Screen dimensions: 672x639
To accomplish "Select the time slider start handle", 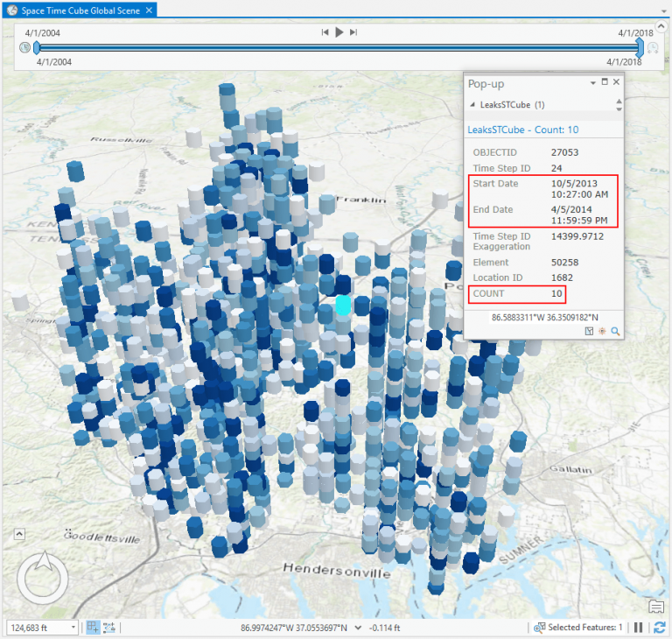I will point(37,47).
